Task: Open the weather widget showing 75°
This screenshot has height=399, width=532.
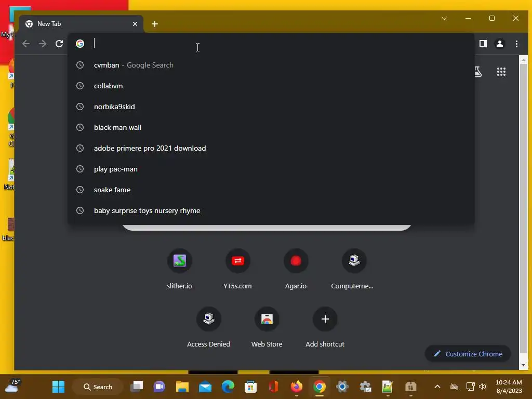Action: tap(12, 386)
